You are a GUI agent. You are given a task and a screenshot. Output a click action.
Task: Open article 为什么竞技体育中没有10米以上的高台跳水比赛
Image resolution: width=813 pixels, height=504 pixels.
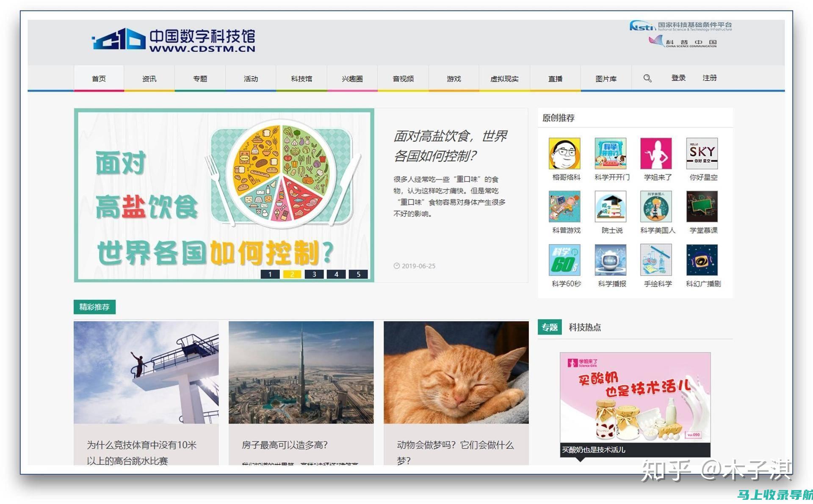pyautogui.click(x=142, y=453)
